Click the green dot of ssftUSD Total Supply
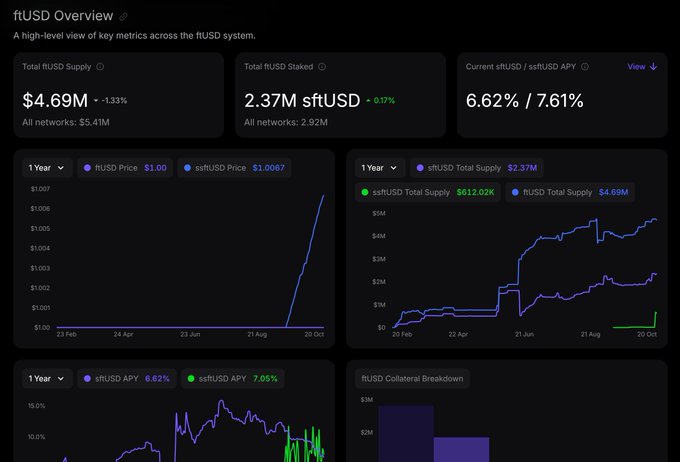The width and height of the screenshot is (680, 462). pyautogui.click(x=365, y=192)
